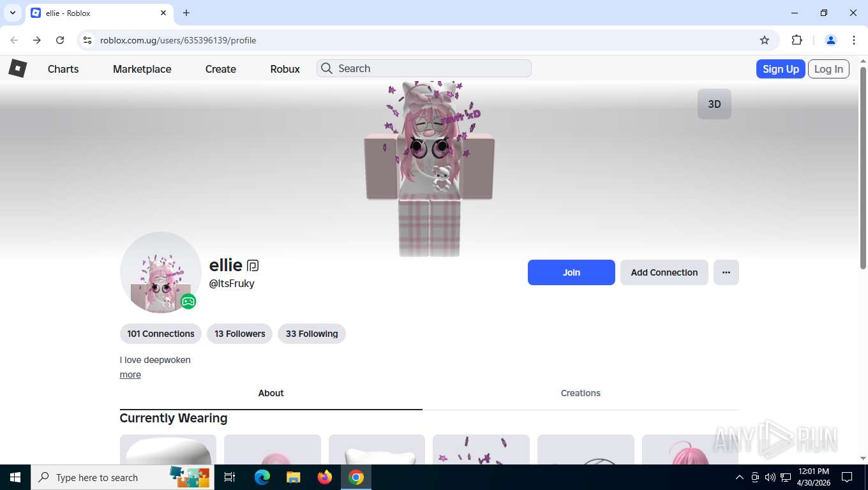Switch to the Creations tab

tap(581, 393)
